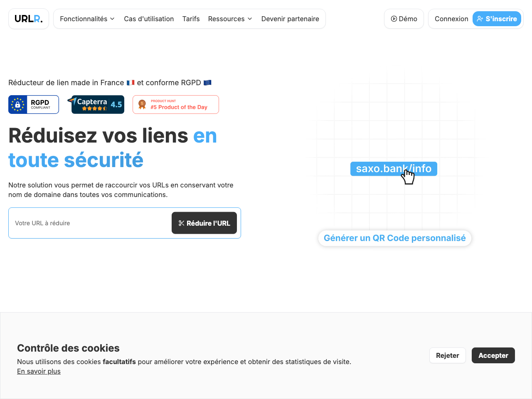Open En savoir plus cookie details
The width and height of the screenshot is (532, 399).
tap(39, 371)
